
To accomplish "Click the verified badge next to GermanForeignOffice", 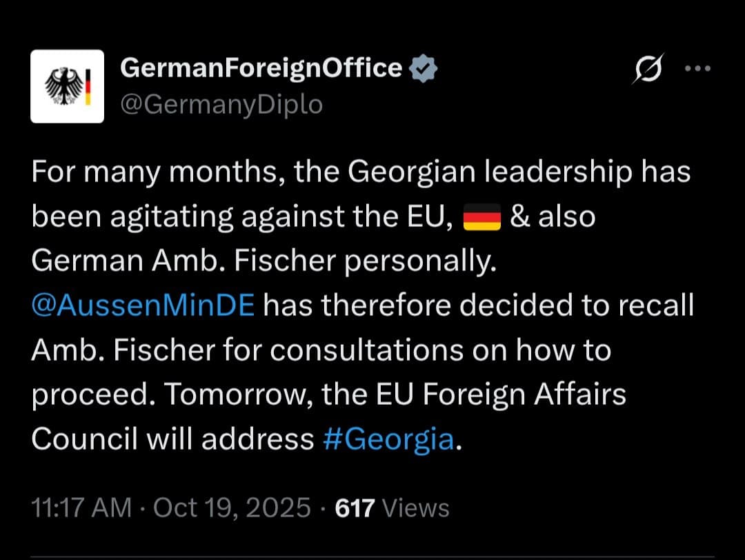I will point(421,67).
